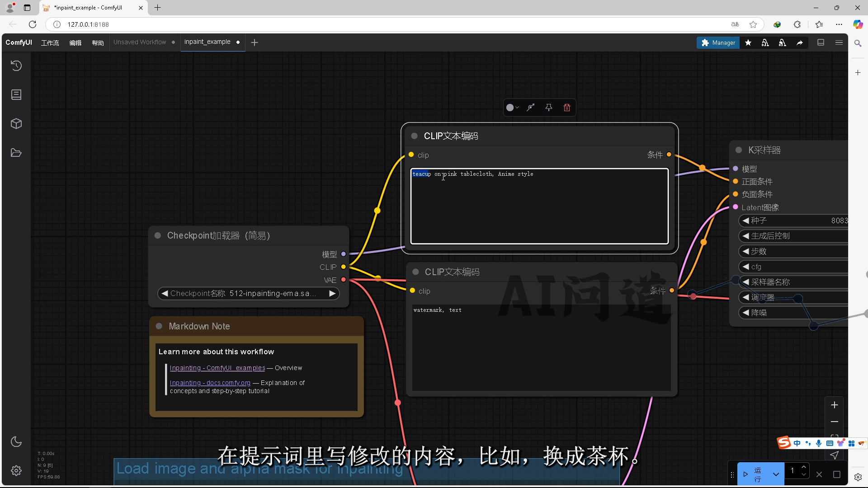Click the pin icon in node toolbar

[548, 108]
